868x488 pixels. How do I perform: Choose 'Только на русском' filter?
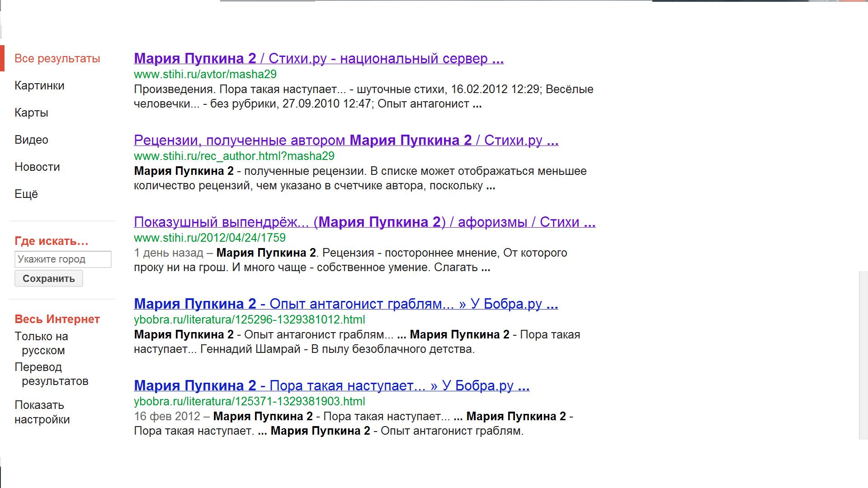click(41, 343)
